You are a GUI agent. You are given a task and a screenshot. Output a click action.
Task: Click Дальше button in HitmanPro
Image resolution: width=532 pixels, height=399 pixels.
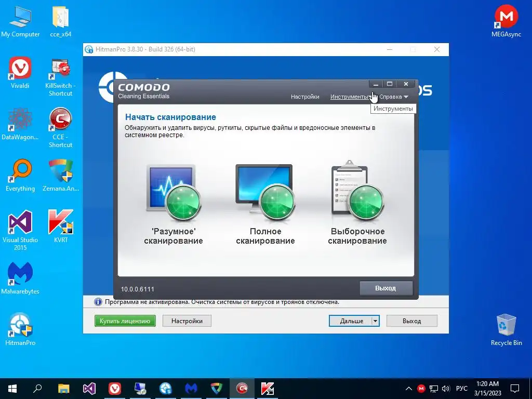point(352,321)
